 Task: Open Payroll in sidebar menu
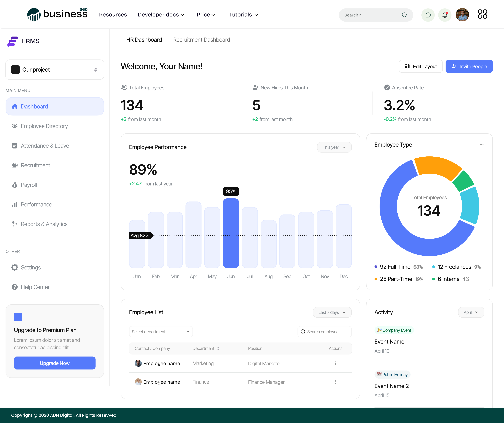point(29,185)
